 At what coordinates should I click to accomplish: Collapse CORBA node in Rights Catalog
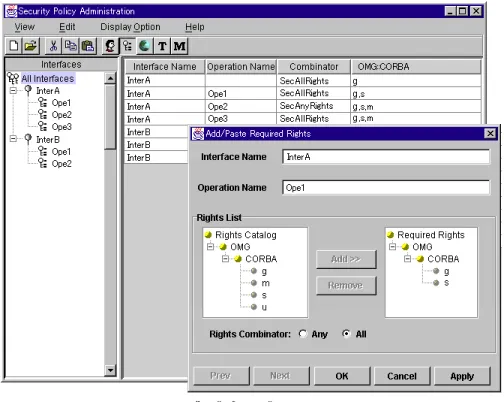225,259
